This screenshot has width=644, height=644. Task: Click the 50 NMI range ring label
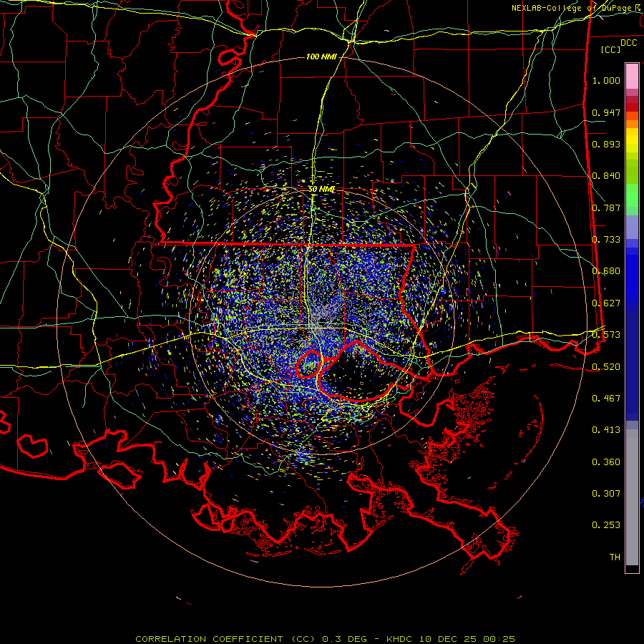pyautogui.click(x=321, y=190)
